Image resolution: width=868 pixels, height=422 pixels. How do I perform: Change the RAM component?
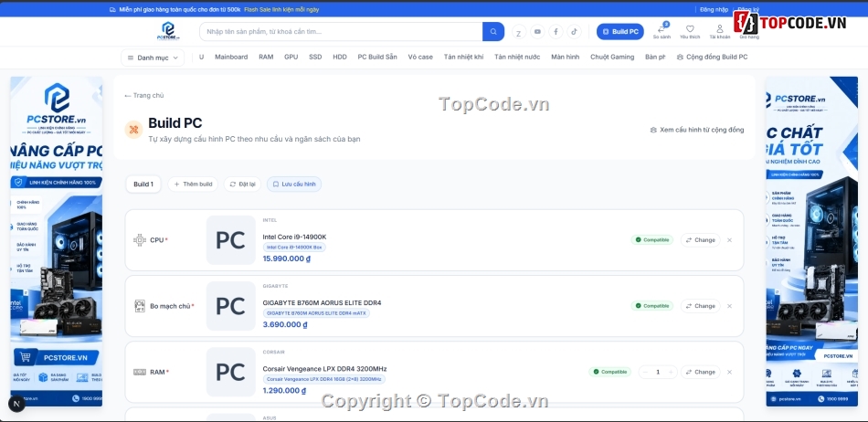(x=700, y=372)
